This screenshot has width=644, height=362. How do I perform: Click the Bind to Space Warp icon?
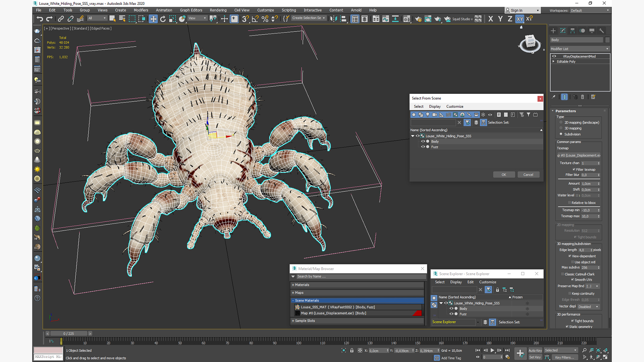tap(80, 19)
